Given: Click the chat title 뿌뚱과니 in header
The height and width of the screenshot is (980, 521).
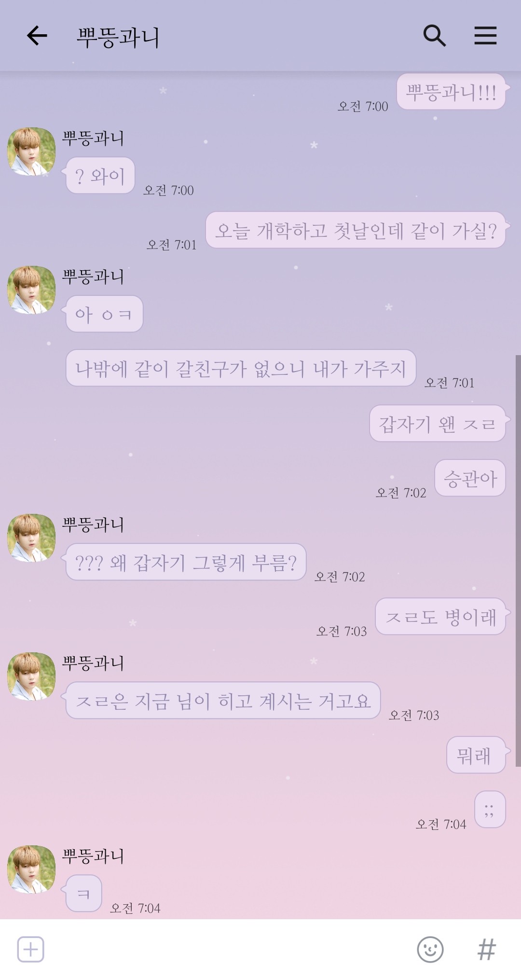Looking at the screenshot, I should click(118, 37).
